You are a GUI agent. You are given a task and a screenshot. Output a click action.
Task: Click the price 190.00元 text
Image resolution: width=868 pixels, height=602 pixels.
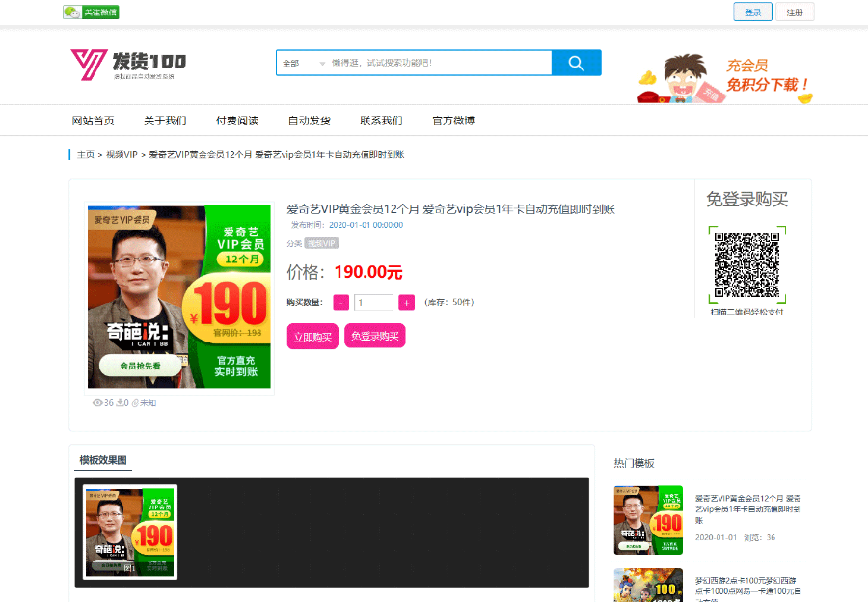pyautogui.click(x=368, y=272)
